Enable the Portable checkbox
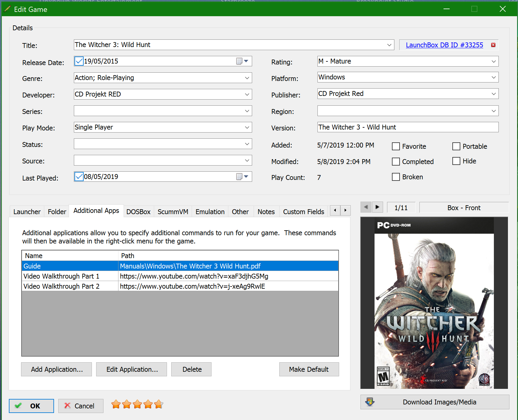The image size is (518, 420). coord(456,146)
